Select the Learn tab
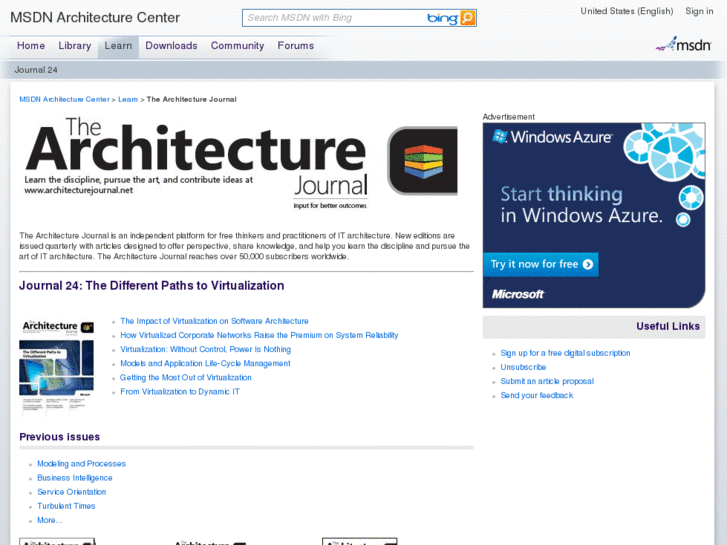The width and height of the screenshot is (727, 545). pyautogui.click(x=118, y=46)
